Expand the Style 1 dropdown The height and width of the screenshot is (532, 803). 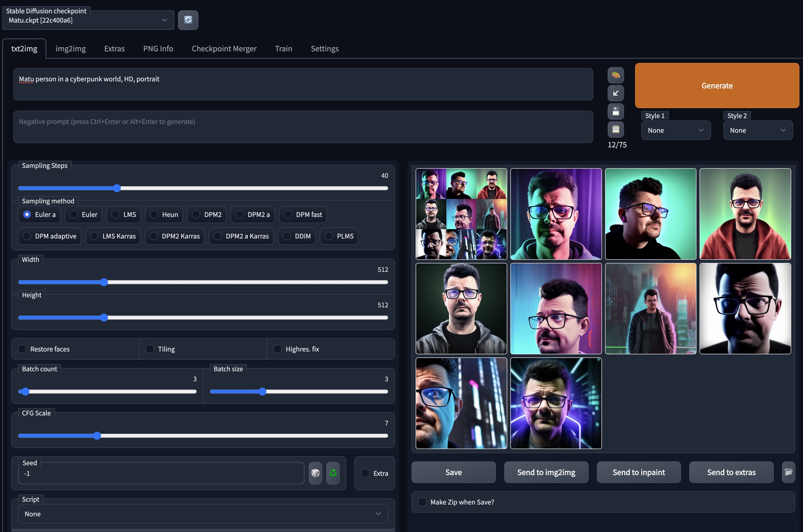675,130
